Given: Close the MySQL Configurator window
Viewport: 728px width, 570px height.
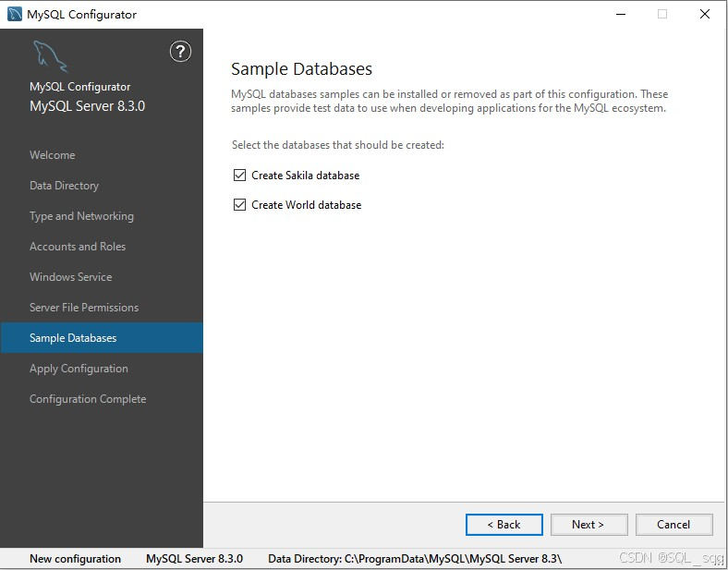Looking at the screenshot, I should point(704,15).
